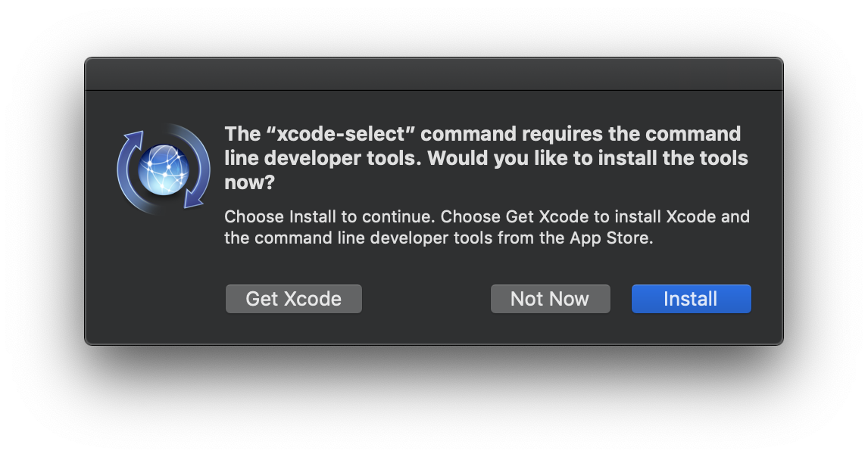The width and height of the screenshot is (868, 457).
Task: Click the "now?" heading line
Action: [249, 183]
